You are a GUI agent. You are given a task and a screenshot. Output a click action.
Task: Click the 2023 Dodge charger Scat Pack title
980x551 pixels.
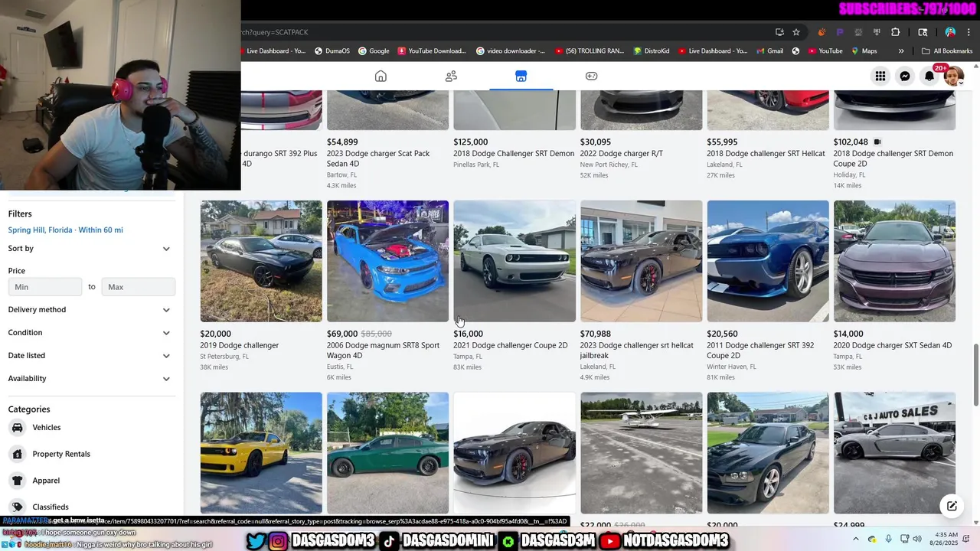pos(378,158)
